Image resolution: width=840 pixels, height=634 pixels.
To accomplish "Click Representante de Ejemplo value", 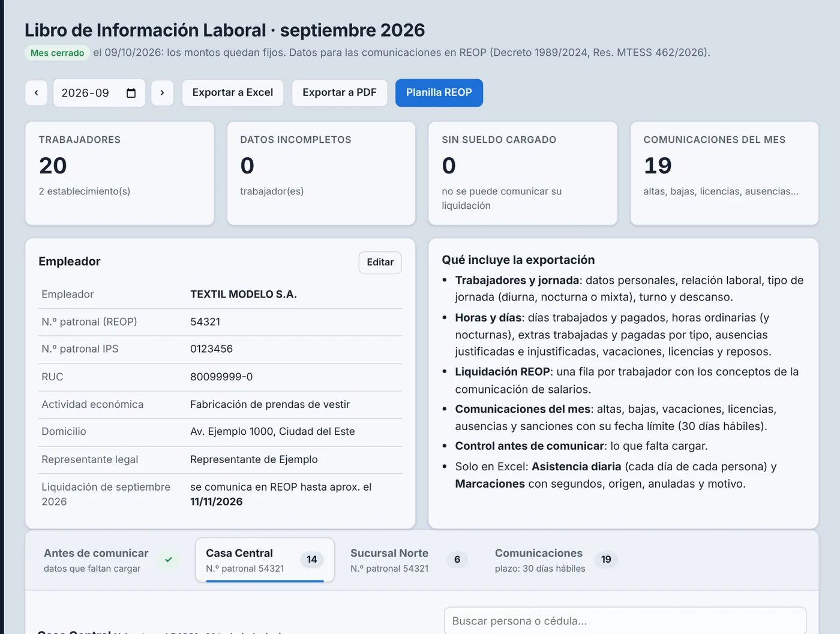I will tap(254, 459).
